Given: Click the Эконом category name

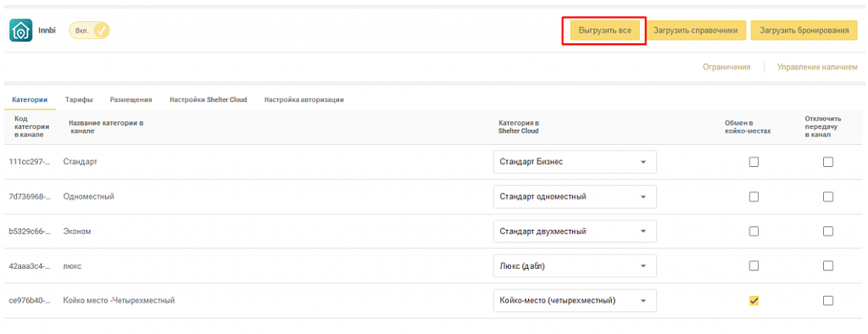Looking at the screenshot, I should (x=77, y=231).
